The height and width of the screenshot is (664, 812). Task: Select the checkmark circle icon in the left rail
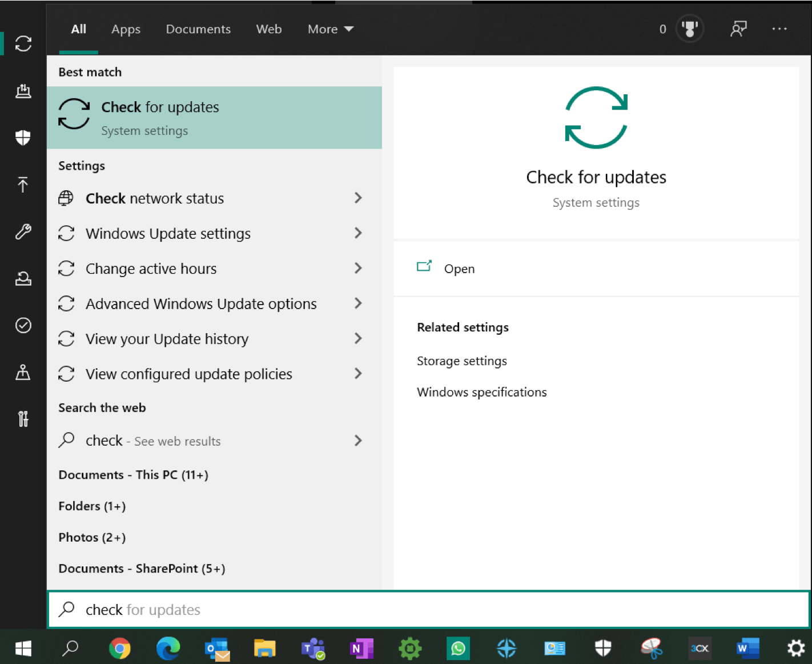pos(23,326)
